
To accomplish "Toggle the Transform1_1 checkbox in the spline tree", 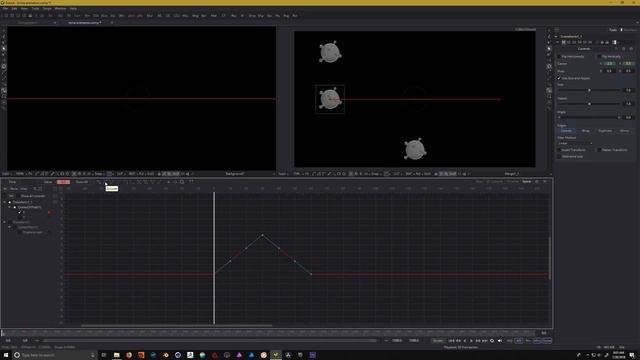I will [9, 202].
